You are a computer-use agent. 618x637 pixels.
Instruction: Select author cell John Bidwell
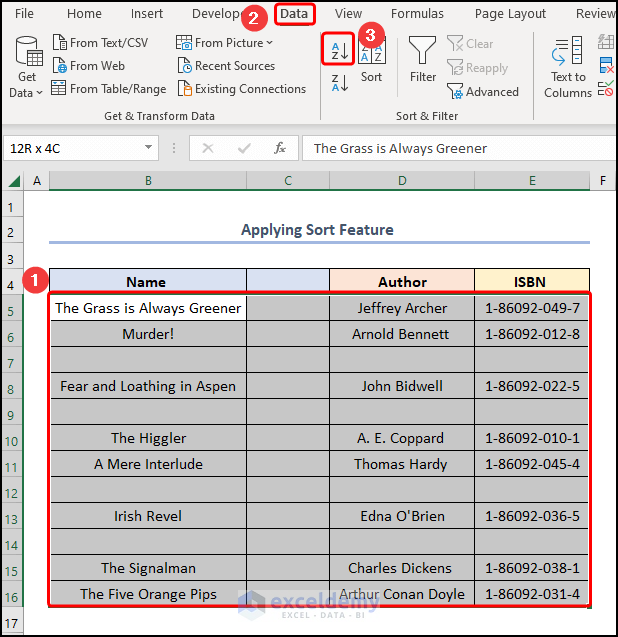coord(402,386)
